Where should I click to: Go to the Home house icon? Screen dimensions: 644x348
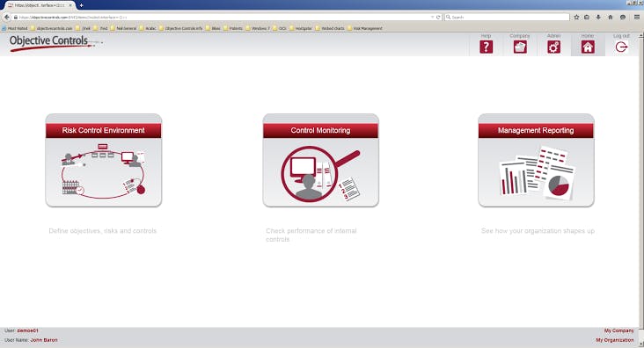[588, 47]
